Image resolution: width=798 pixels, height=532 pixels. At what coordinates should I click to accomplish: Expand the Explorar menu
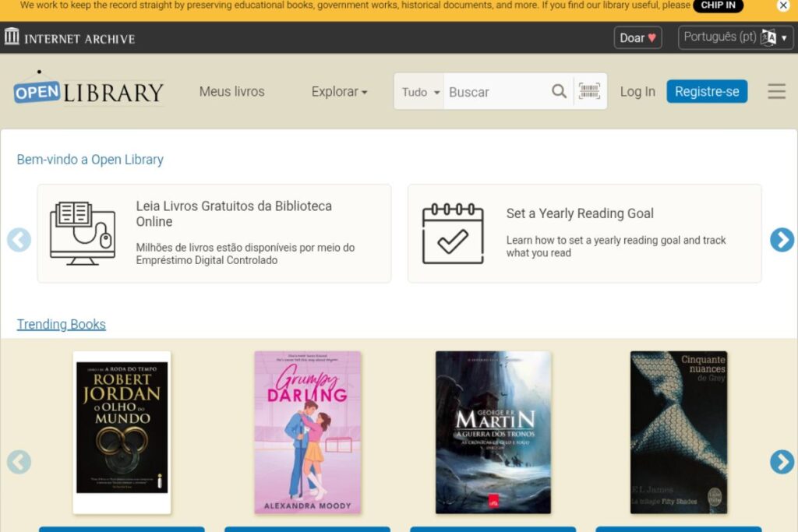point(340,92)
